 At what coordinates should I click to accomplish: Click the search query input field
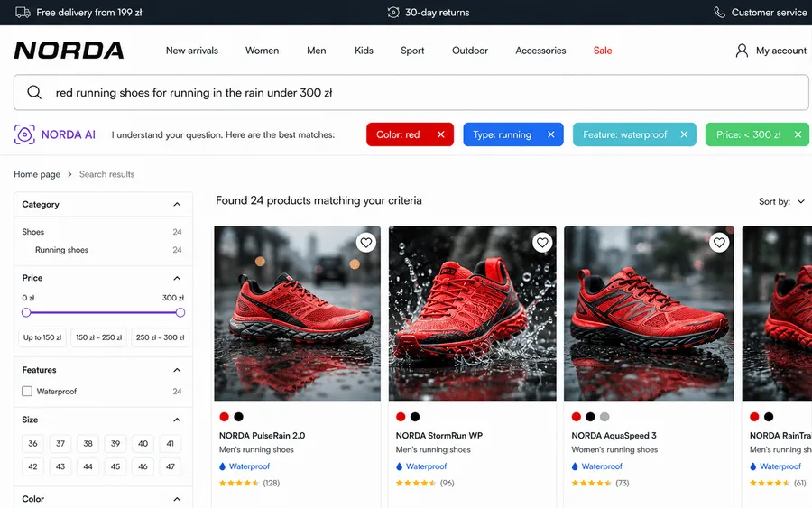coord(411,92)
